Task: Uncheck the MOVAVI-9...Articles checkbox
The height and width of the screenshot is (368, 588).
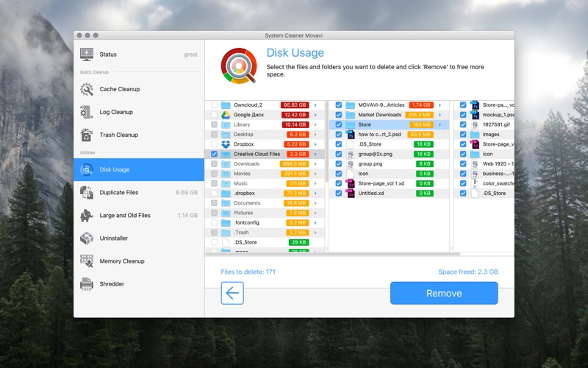Action: pos(339,105)
